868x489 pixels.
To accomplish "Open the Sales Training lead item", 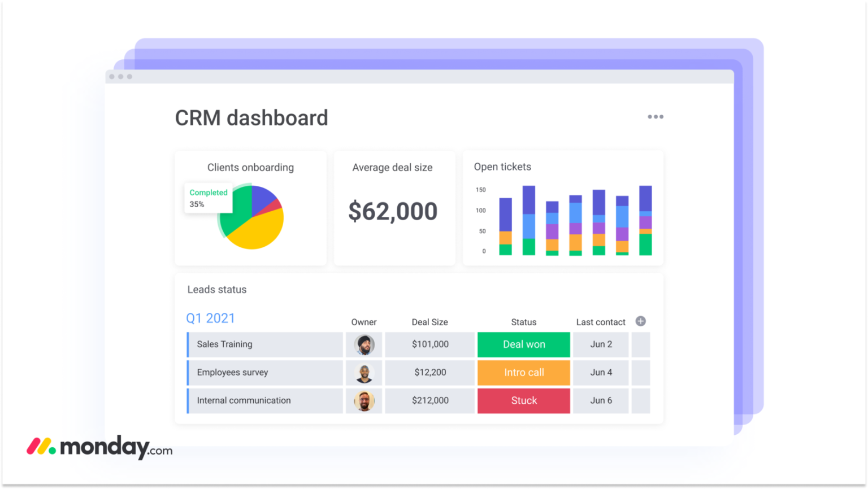I will pyautogui.click(x=224, y=344).
